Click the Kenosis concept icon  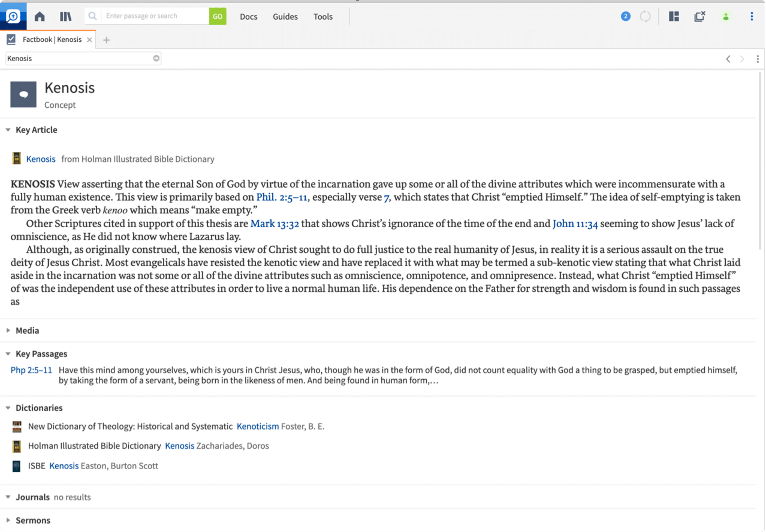pos(23,94)
